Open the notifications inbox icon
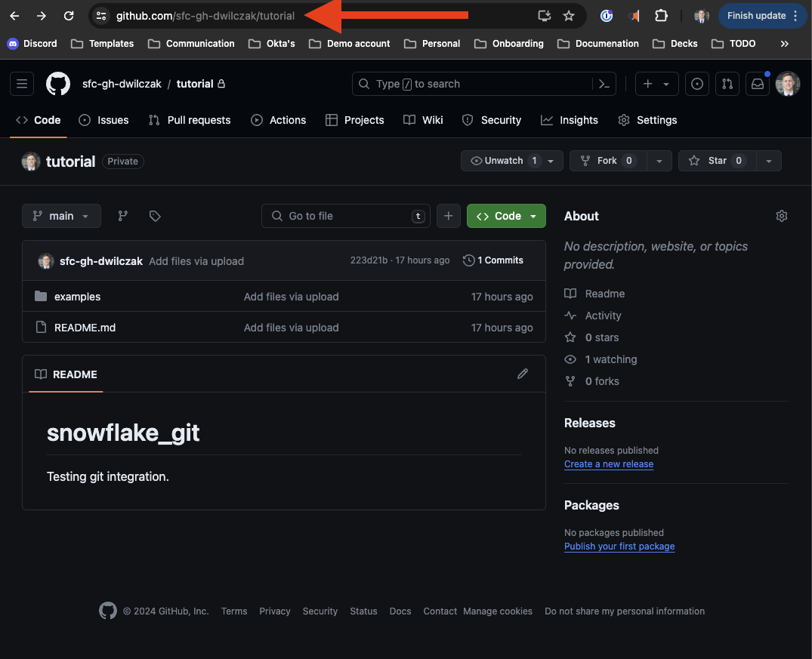The height and width of the screenshot is (659, 812). click(x=758, y=84)
